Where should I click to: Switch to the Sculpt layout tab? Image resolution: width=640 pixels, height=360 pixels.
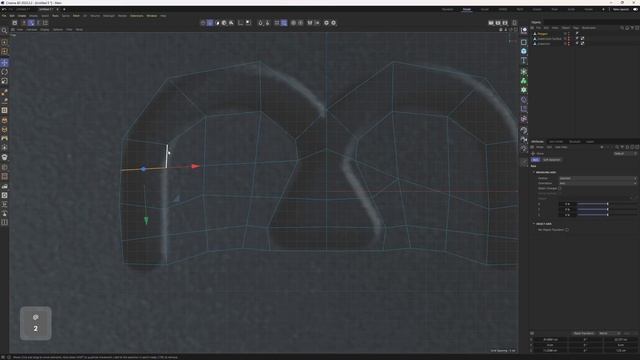pos(484,9)
